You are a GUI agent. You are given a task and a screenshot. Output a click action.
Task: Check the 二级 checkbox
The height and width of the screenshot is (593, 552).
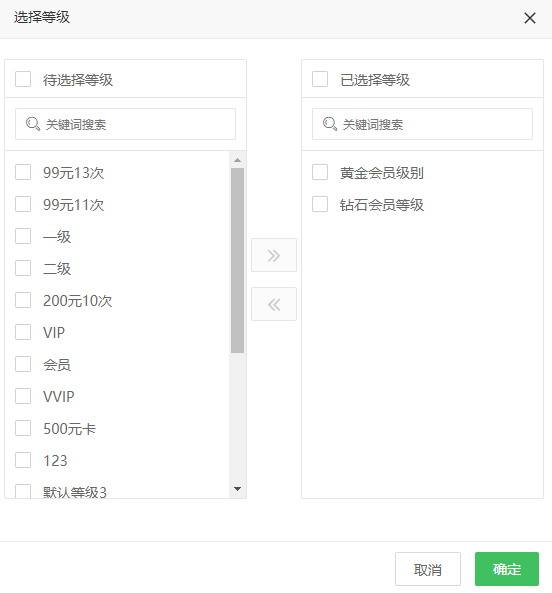click(23, 268)
